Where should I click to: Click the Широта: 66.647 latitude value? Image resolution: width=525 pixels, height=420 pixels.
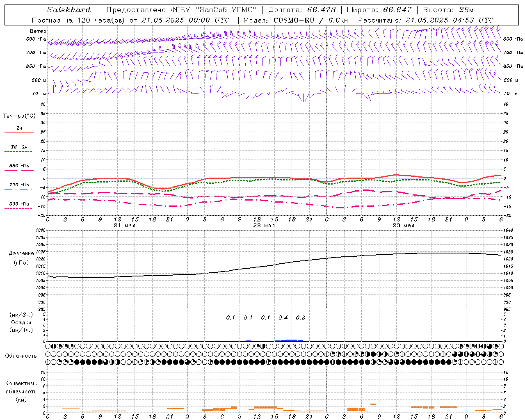tap(379, 10)
